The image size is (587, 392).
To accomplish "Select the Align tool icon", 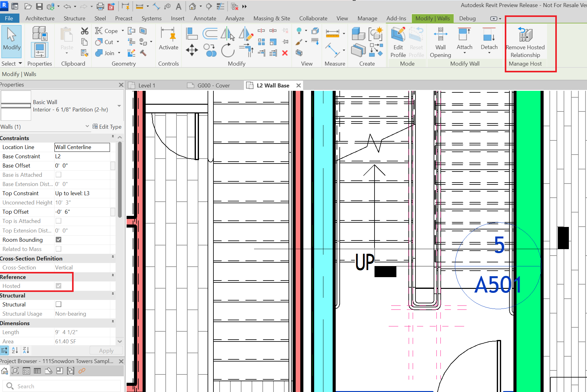I will coord(192,33).
